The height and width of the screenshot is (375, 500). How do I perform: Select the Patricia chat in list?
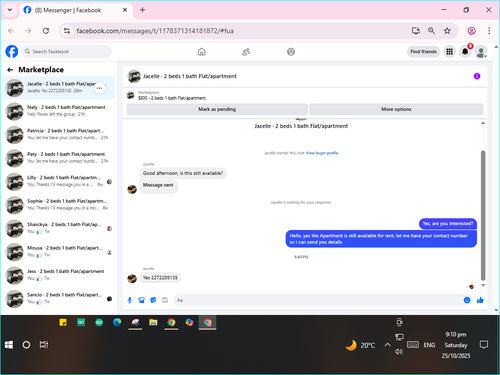(59, 134)
